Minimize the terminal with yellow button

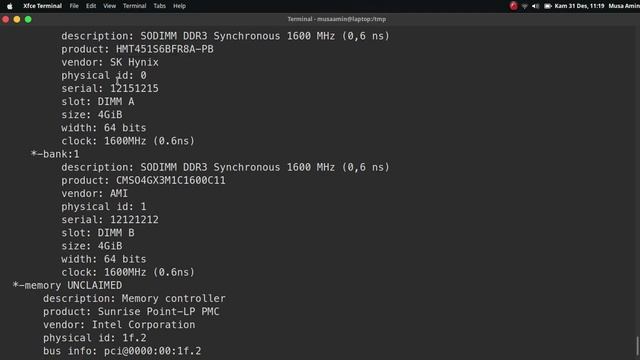coord(17,19)
